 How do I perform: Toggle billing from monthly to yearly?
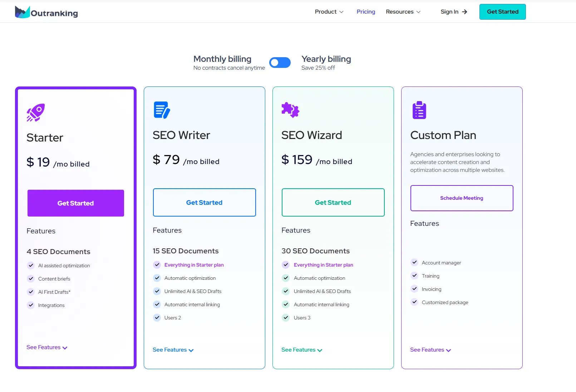[x=280, y=63]
